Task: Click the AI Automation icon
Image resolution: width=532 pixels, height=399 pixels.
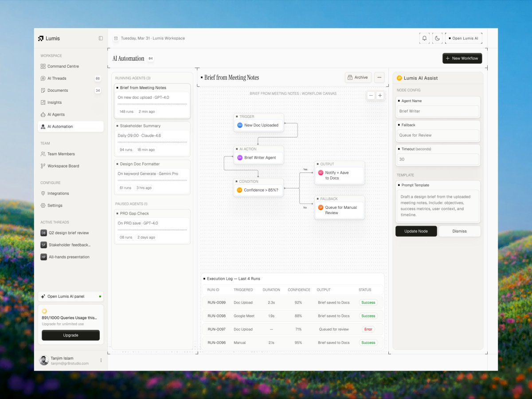Action: pyautogui.click(x=43, y=126)
